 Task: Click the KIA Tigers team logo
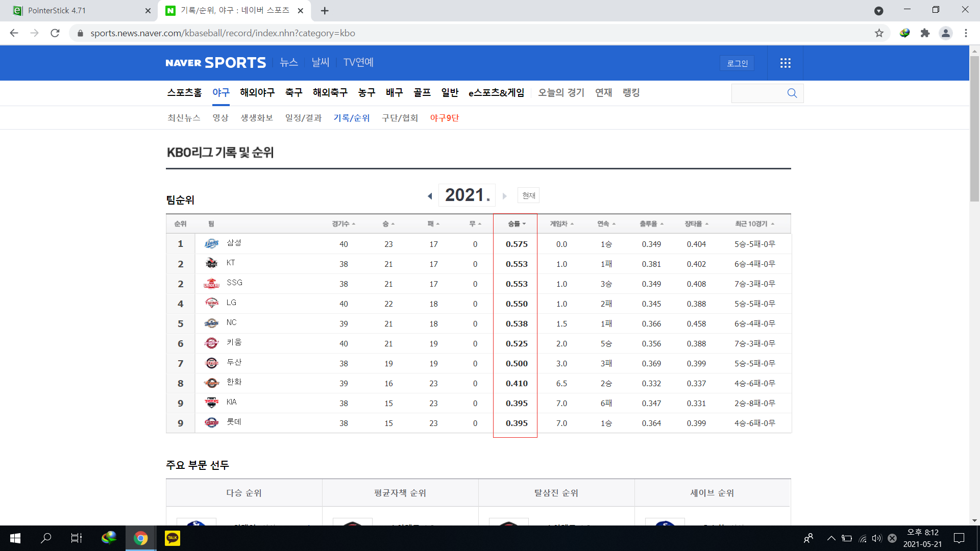tap(211, 403)
